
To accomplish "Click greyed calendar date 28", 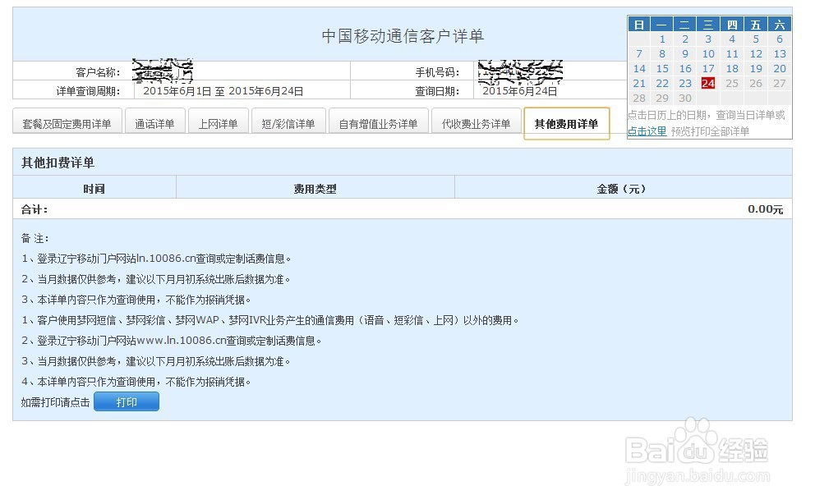I will tap(639, 99).
